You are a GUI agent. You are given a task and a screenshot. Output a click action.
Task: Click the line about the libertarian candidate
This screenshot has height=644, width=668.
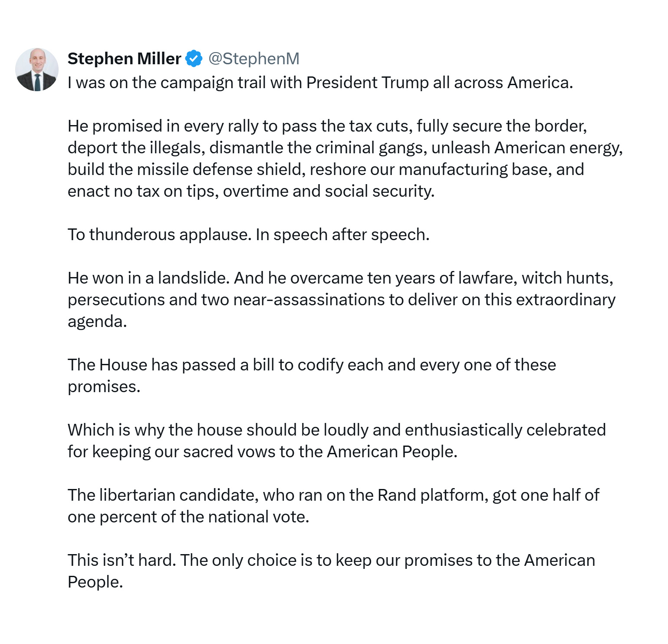click(x=333, y=495)
